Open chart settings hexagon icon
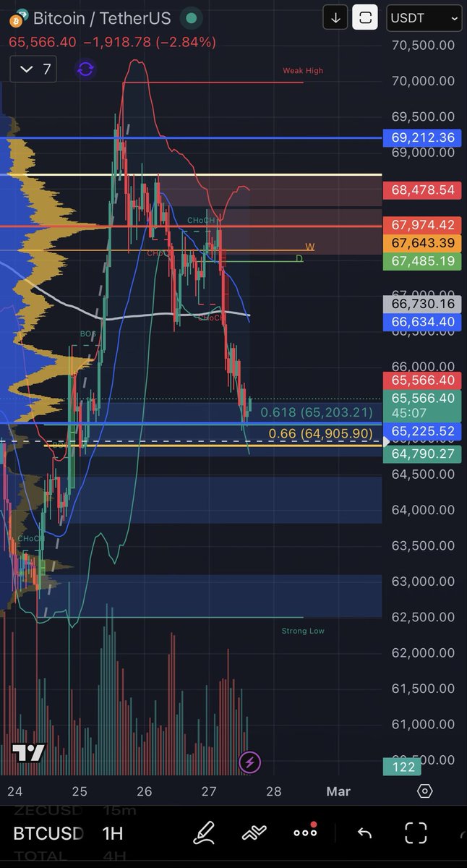 [x=425, y=791]
